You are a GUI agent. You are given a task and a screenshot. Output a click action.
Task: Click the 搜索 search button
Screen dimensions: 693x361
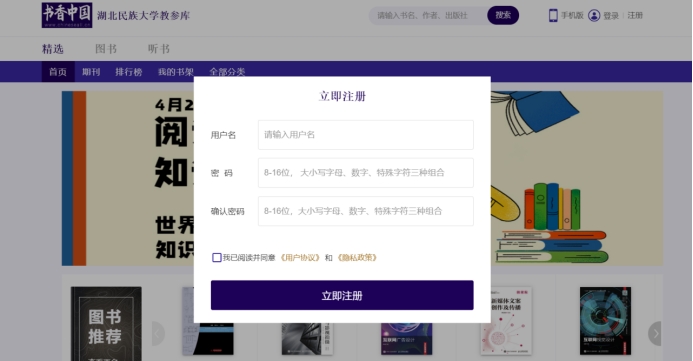(x=503, y=15)
